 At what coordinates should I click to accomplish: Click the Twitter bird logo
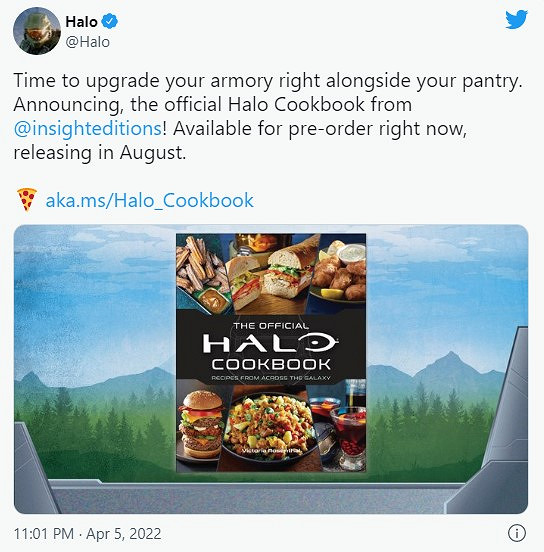click(x=517, y=20)
